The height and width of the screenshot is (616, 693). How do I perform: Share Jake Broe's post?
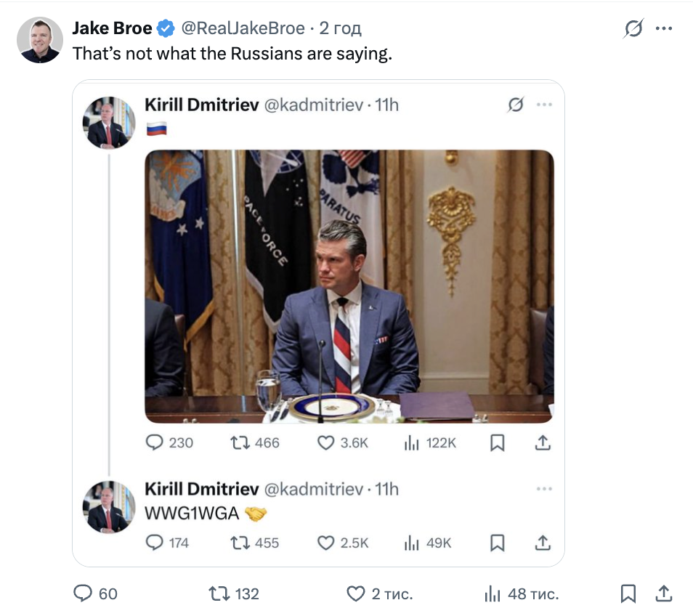click(664, 593)
